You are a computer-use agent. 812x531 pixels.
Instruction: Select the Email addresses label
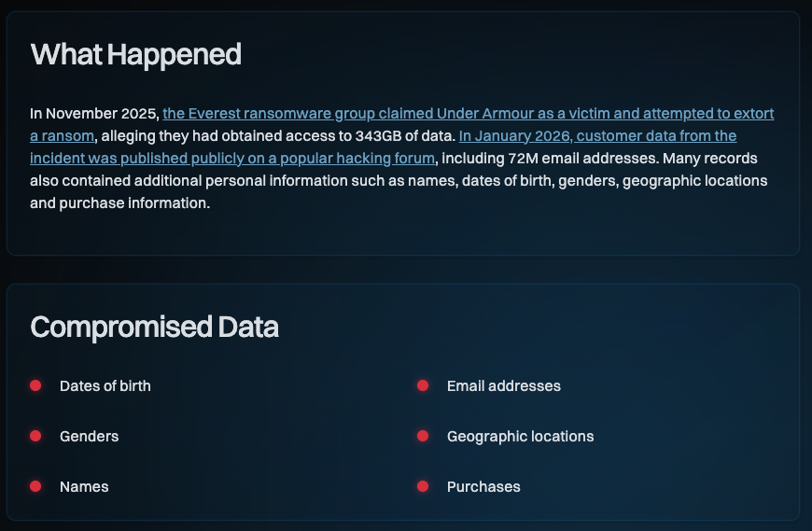504,385
